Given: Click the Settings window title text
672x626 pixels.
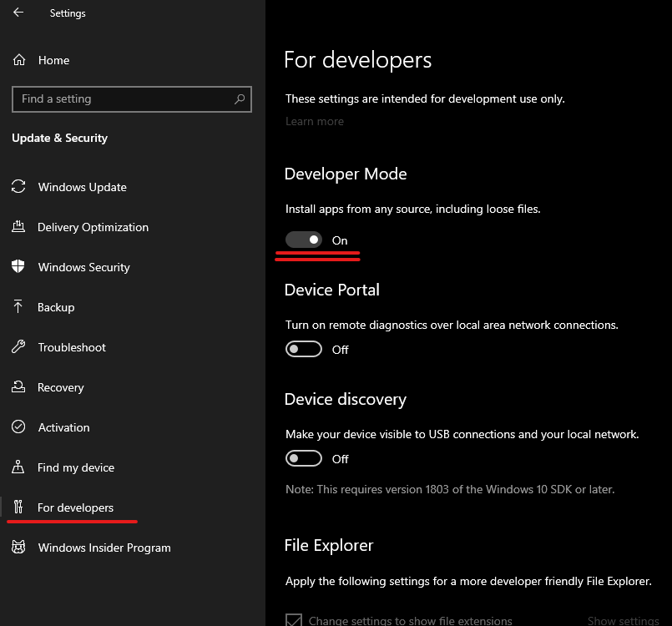Looking at the screenshot, I should click(x=68, y=13).
